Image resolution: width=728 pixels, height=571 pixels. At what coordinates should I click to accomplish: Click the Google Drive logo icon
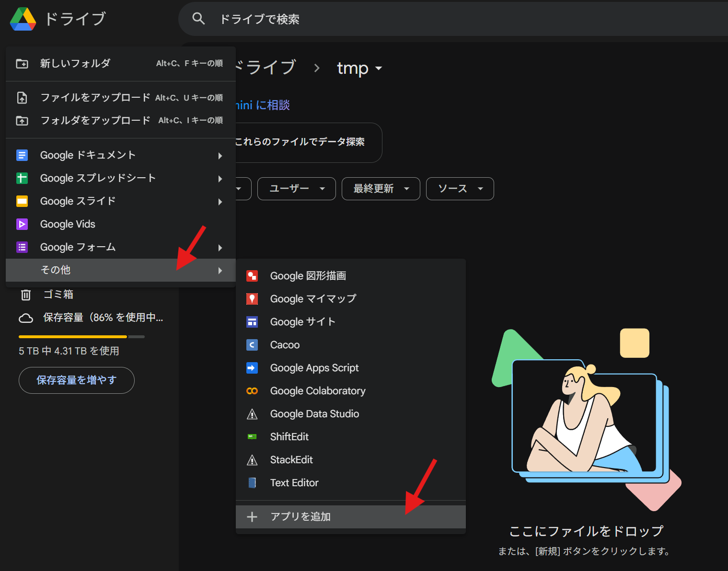coord(23,19)
